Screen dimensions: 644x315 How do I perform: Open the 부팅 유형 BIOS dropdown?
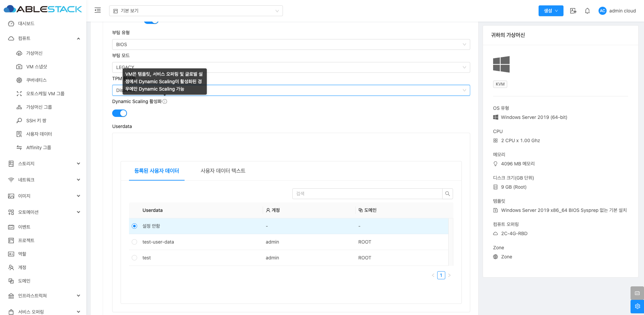pos(291,44)
